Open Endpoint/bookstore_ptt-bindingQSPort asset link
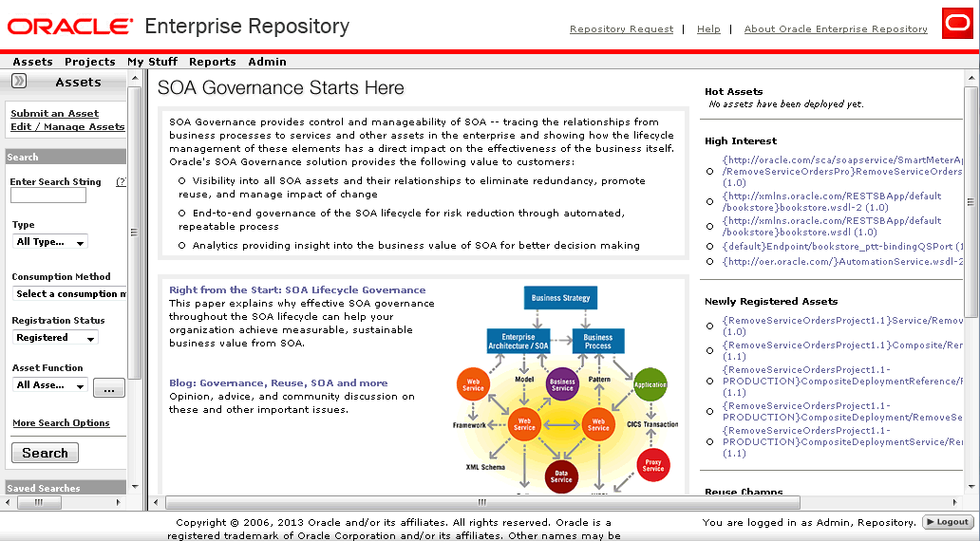The height and width of the screenshot is (541, 980). [x=842, y=246]
